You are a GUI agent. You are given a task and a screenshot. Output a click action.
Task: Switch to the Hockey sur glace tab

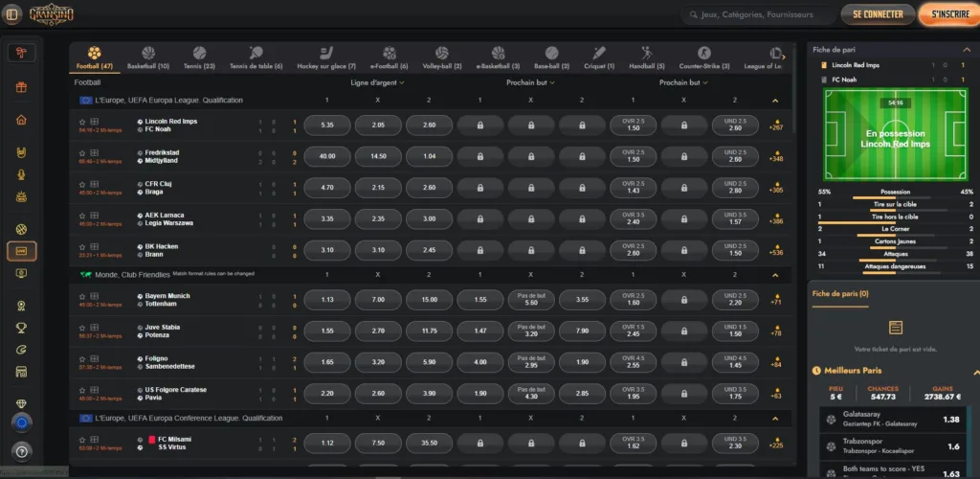click(326, 58)
